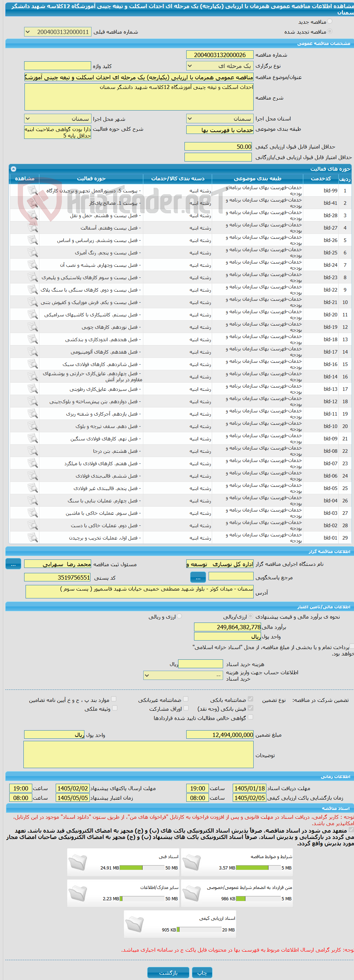Image resolution: width=354 pixels, height=980 pixels.
Task: Click the دسته بندی کالا/خدمات column header
Action: (x=178, y=179)
